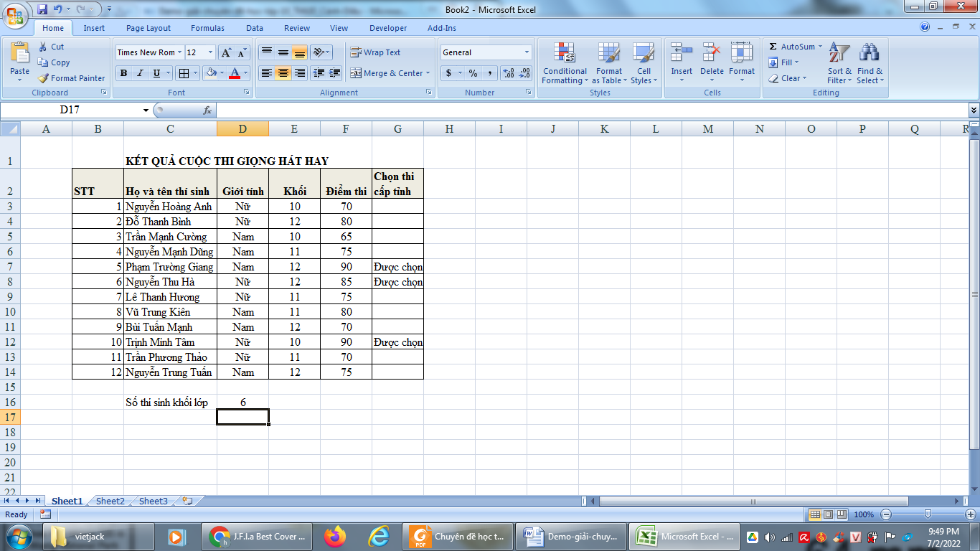
Task: Toggle Bottom Align
Action: pos(300,52)
